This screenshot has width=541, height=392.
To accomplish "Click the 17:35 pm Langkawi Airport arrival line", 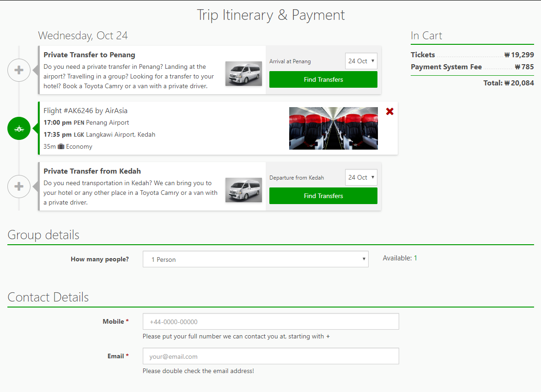I will [x=99, y=134].
